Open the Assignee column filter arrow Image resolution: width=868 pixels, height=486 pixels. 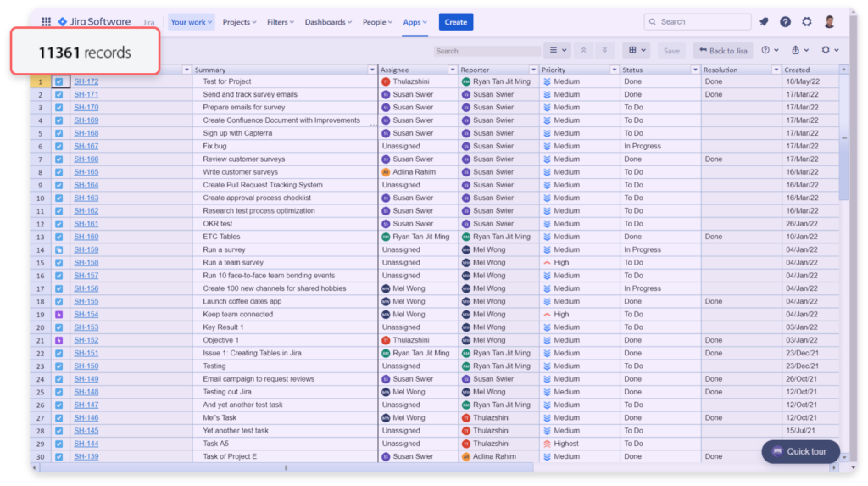[453, 70]
